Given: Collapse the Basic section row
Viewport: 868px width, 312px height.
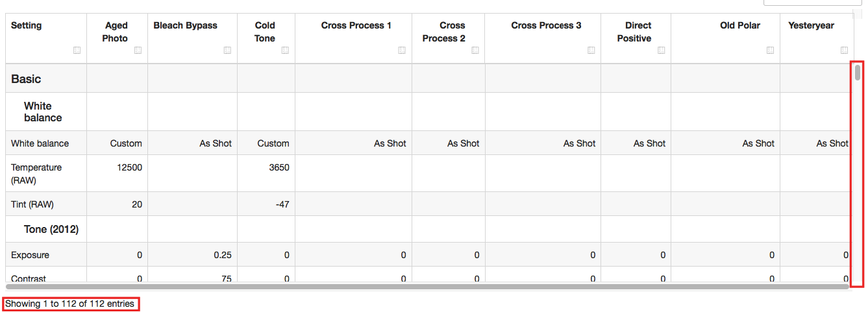Looking at the screenshot, I should click(26, 79).
